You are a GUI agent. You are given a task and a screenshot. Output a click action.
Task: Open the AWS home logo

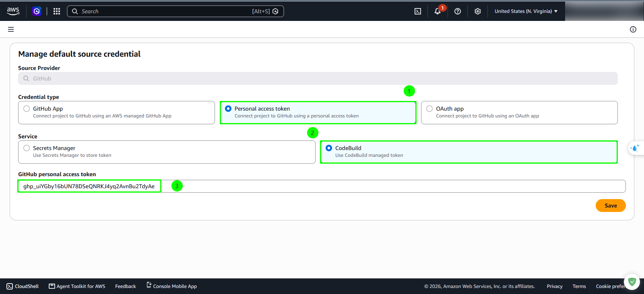click(x=13, y=11)
